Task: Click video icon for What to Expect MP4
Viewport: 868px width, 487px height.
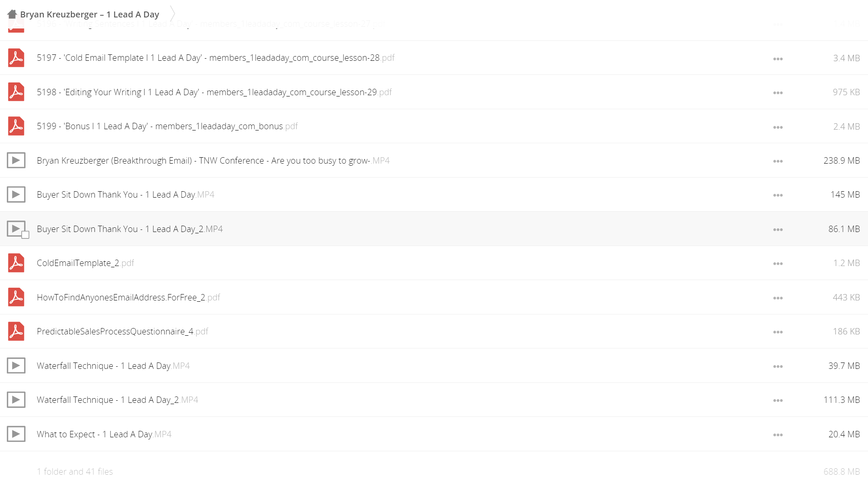Action: click(x=16, y=434)
